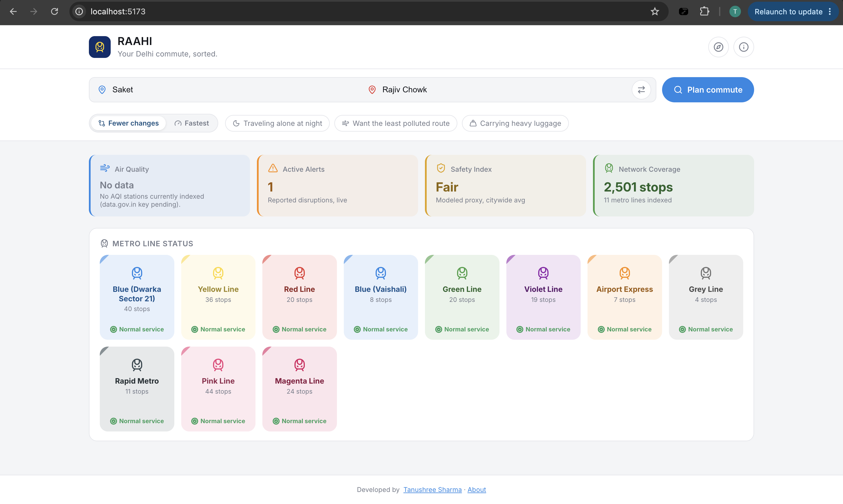Reload the page in the browser

[54, 11]
